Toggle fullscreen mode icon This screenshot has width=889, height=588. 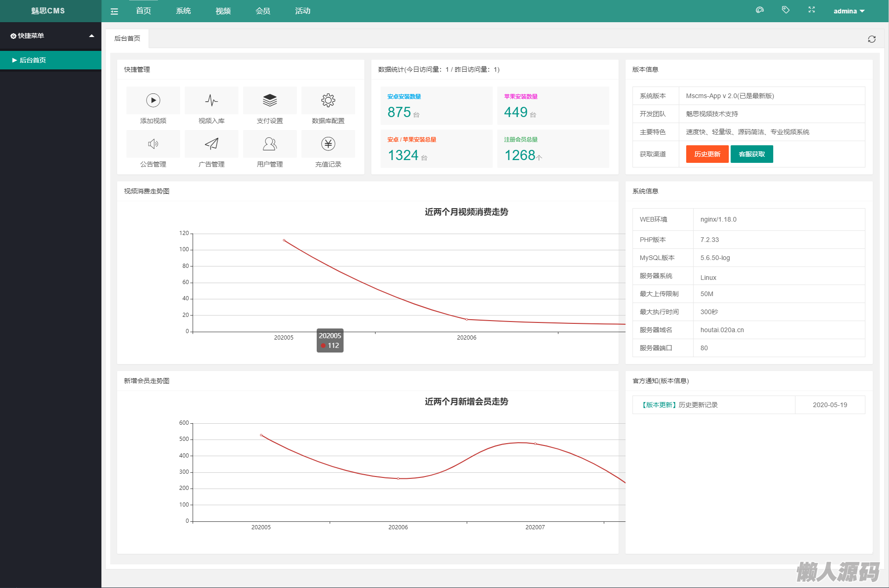click(x=811, y=10)
